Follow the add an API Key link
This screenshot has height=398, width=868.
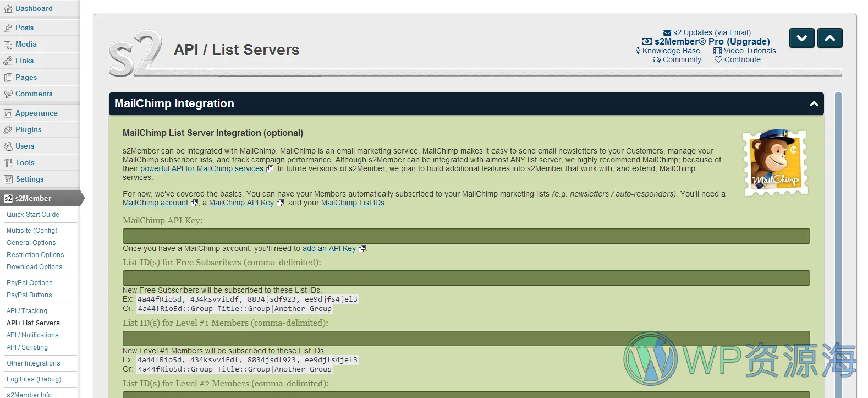[x=329, y=248]
